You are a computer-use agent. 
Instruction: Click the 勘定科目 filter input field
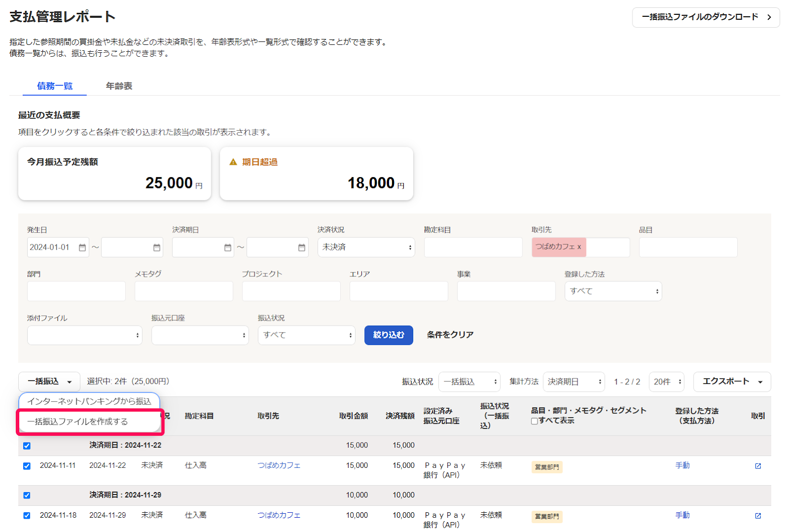tap(473, 247)
